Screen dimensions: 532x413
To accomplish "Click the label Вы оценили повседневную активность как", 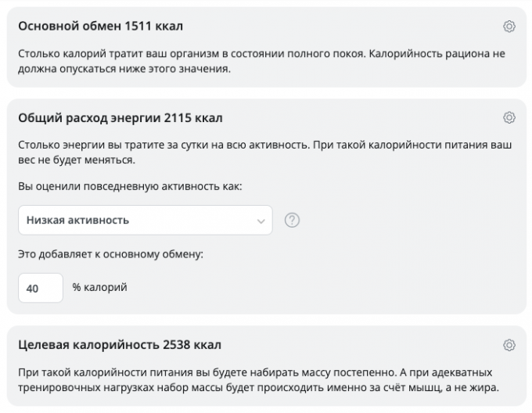I will [x=130, y=186].
